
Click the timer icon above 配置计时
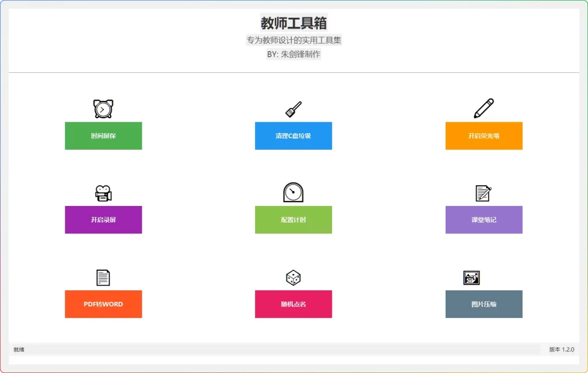pos(293,192)
